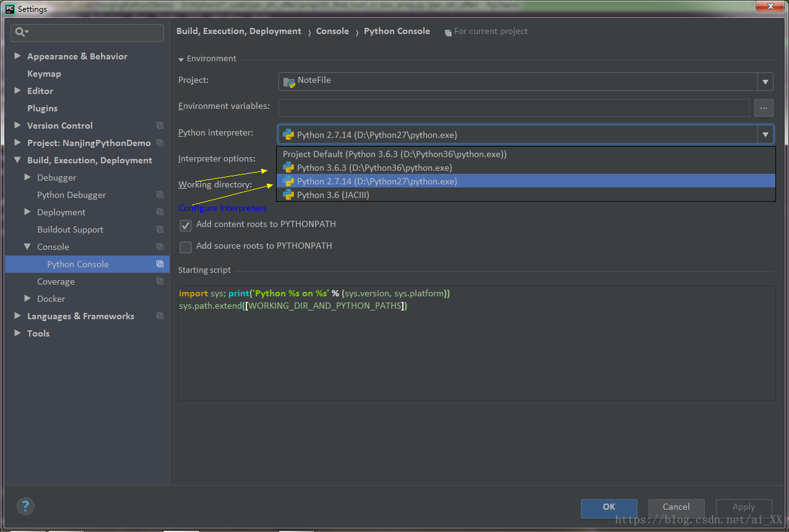Expand Project: NanjingPythonDemo node
This screenshot has height=532, width=789.
(x=18, y=142)
